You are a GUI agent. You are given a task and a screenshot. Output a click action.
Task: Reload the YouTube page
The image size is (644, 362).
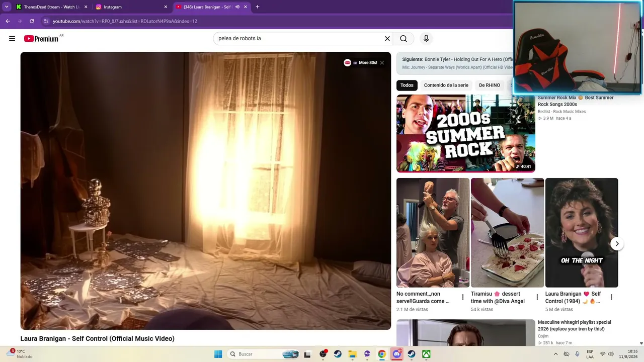(x=32, y=21)
